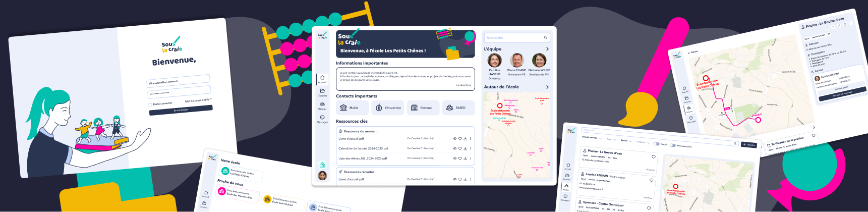The image size is (868, 212).
Task: Select teal school icon for Les Petits Chênes
Action: pos(225,171)
